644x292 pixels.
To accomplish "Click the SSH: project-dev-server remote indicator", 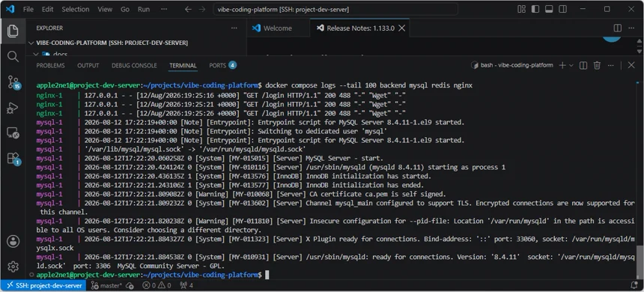I will 43,285.
